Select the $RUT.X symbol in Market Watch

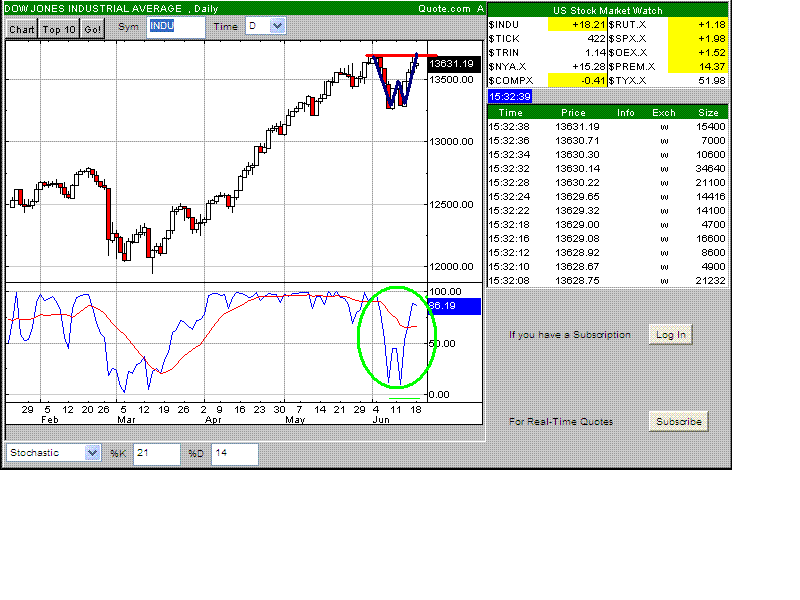627,24
